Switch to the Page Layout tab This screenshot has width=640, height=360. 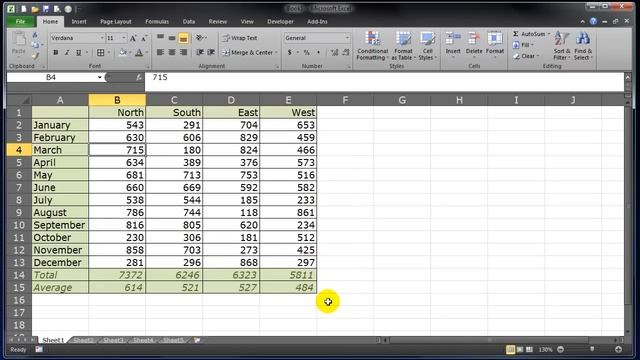pyautogui.click(x=116, y=21)
